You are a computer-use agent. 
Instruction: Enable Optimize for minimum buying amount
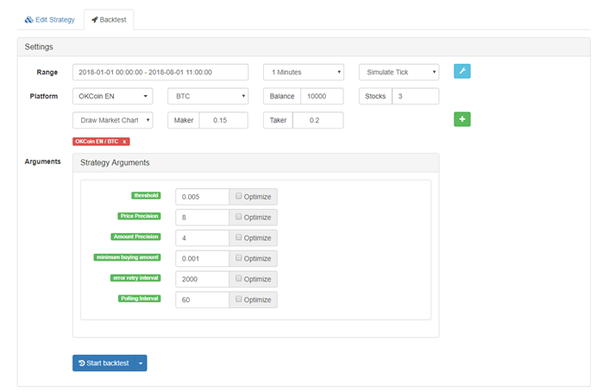tap(238, 258)
